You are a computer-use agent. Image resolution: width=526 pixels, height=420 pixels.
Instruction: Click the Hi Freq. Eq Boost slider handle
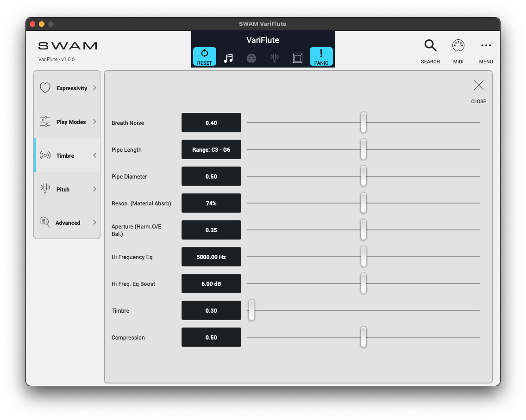(363, 283)
